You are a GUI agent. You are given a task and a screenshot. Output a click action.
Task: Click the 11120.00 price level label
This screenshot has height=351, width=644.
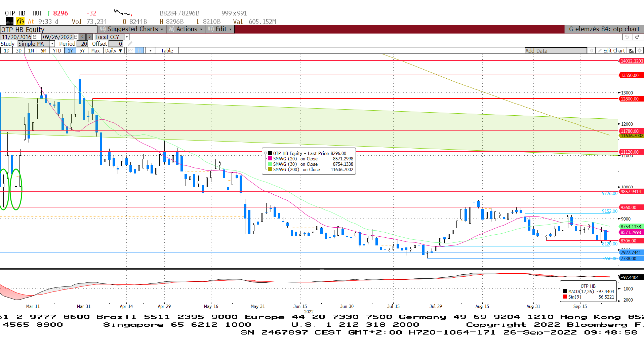pyautogui.click(x=632, y=152)
